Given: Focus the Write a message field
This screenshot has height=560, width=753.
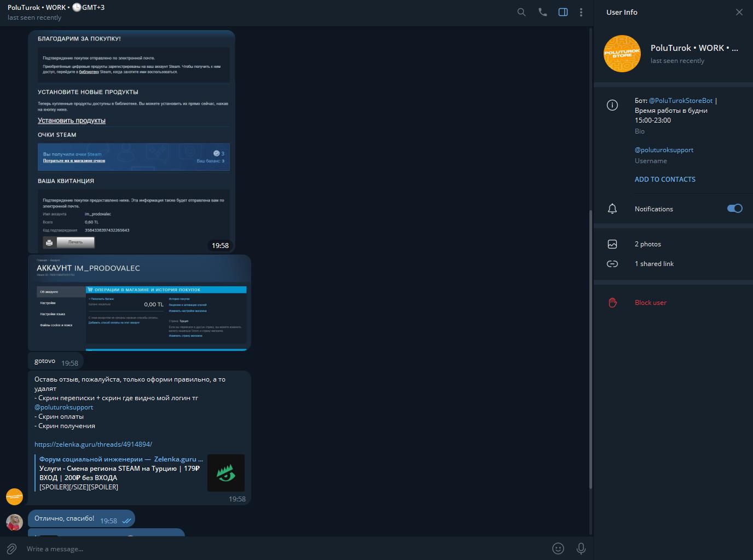Looking at the screenshot, I should click(x=285, y=549).
